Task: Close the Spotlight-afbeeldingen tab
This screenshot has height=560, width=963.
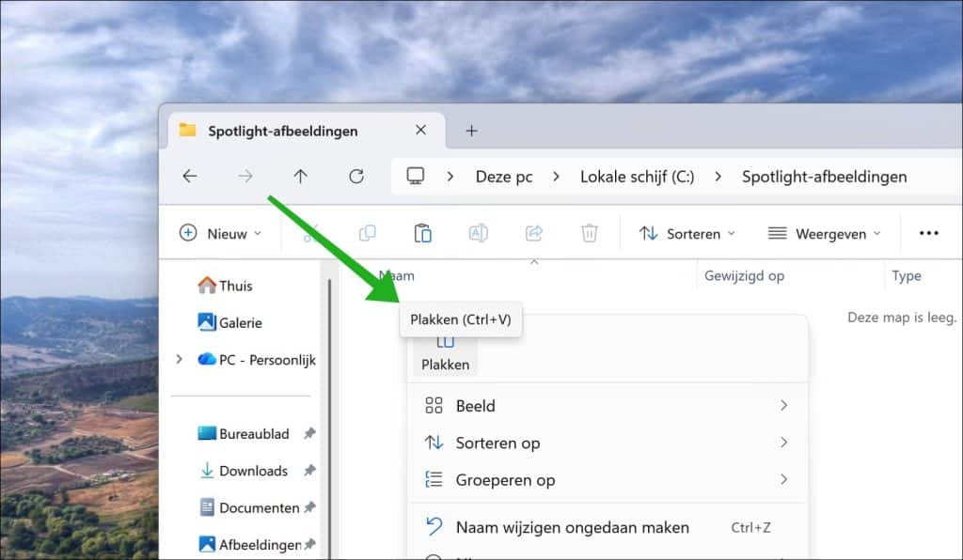Action: point(420,131)
